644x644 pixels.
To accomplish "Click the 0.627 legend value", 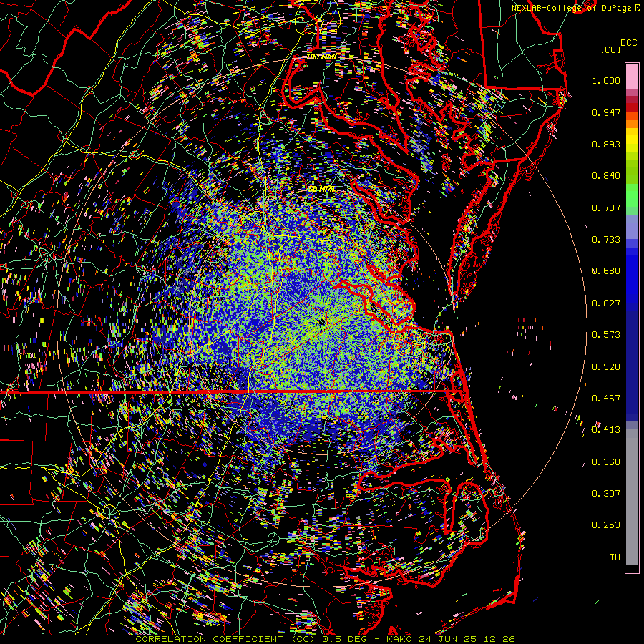I will [x=606, y=303].
